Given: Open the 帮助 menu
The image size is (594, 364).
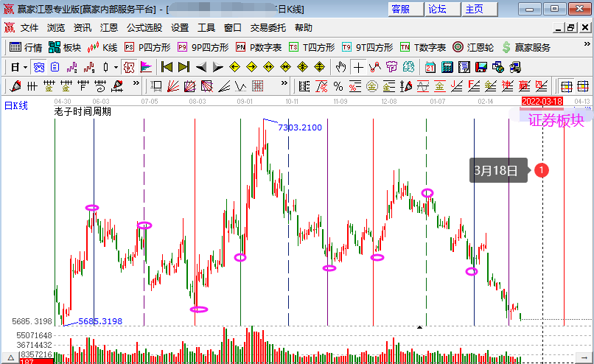Looking at the screenshot, I should (x=304, y=28).
